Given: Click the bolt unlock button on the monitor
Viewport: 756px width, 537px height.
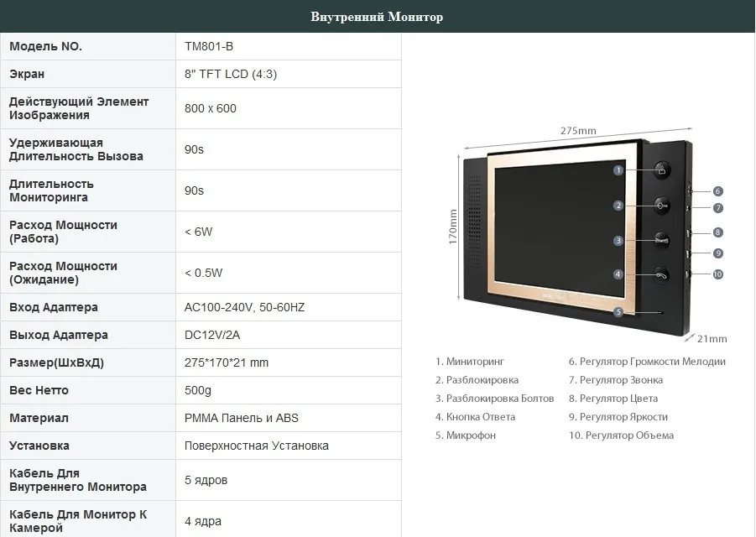Looking at the screenshot, I should (663, 240).
